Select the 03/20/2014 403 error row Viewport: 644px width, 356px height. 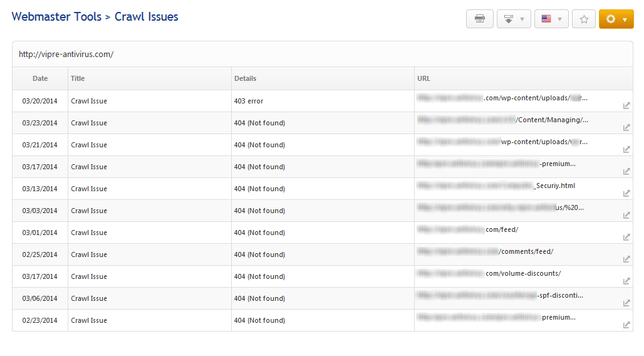pyautogui.click(x=150, y=101)
